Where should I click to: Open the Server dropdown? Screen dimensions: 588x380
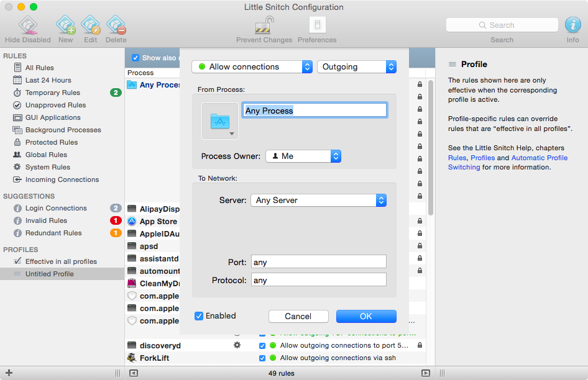[x=318, y=200]
